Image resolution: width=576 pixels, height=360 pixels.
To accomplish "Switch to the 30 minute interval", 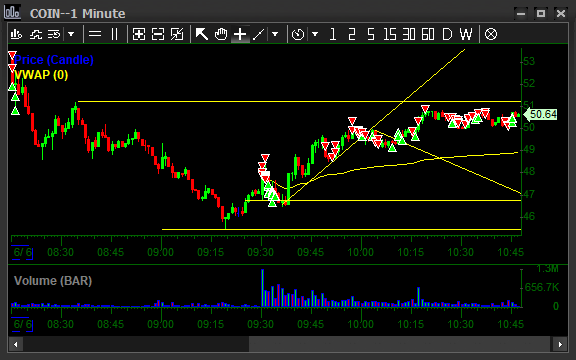I will [x=409, y=35].
